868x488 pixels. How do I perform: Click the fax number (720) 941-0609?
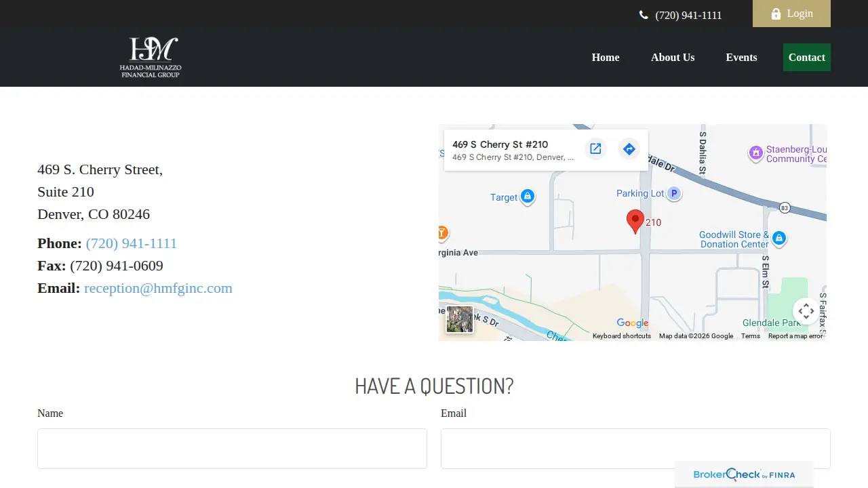(117, 266)
